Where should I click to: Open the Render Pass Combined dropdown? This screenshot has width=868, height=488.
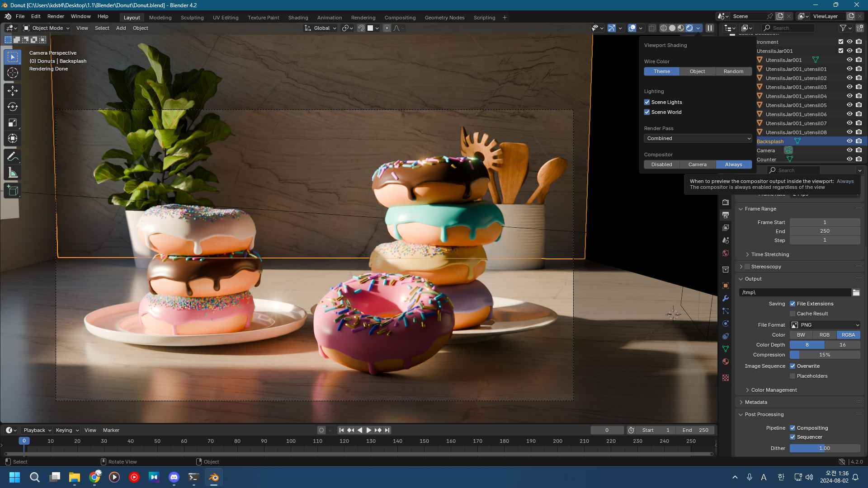pyautogui.click(x=698, y=138)
